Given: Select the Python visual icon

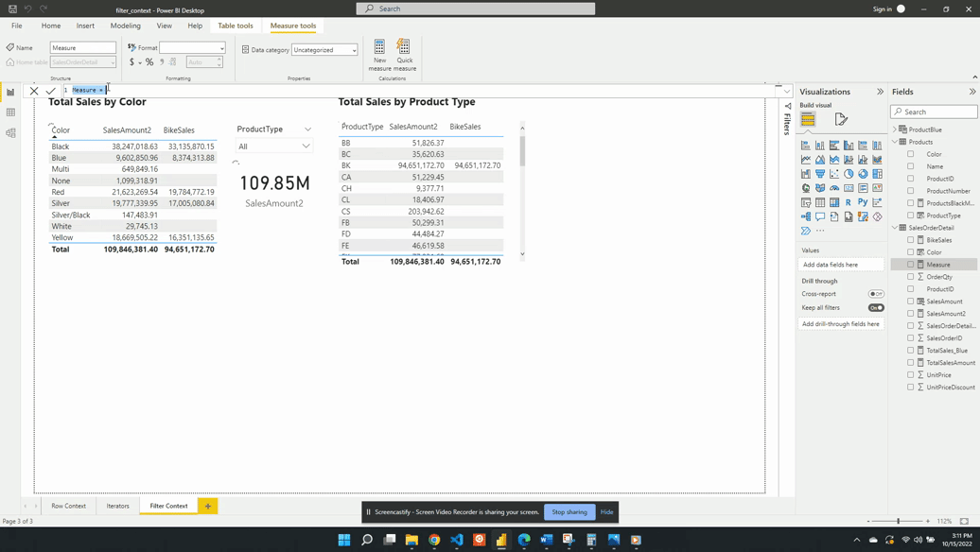Looking at the screenshot, I should [863, 202].
